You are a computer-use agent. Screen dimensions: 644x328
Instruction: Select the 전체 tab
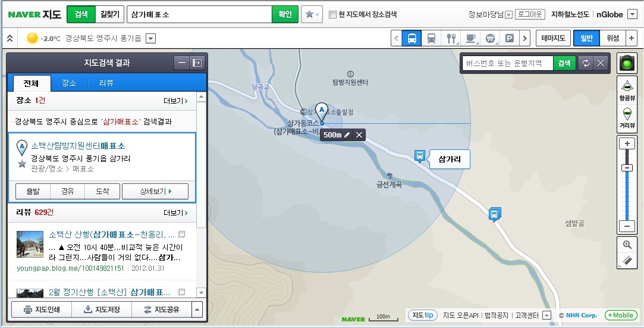point(31,83)
